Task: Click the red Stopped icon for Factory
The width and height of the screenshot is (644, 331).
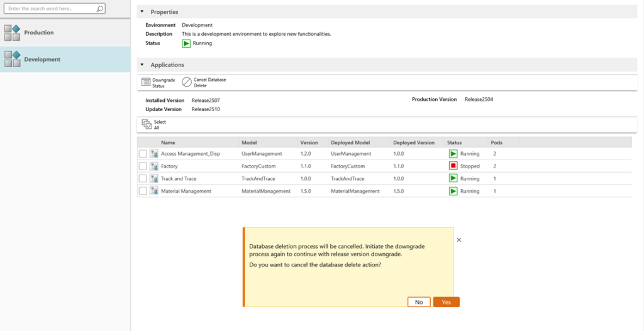Action: (x=453, y=166)
